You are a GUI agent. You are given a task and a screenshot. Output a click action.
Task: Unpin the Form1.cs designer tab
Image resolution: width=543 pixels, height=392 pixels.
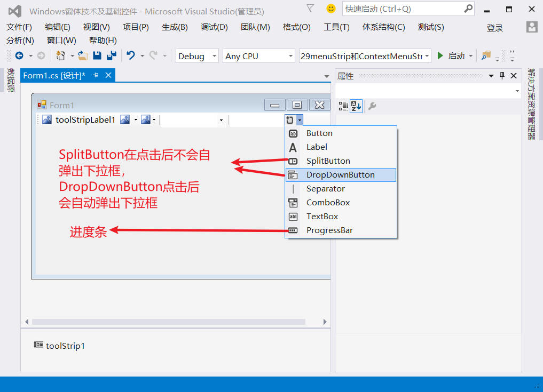coord(97,75)
